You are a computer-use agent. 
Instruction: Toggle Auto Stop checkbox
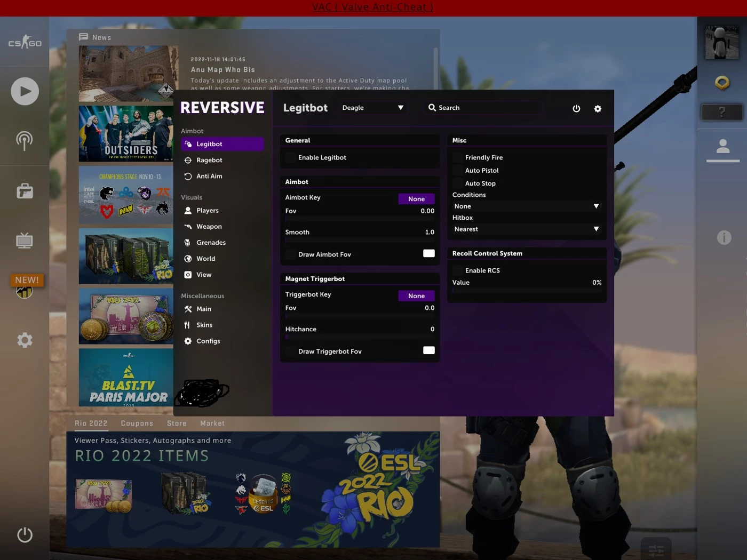[x=457, y=183]
